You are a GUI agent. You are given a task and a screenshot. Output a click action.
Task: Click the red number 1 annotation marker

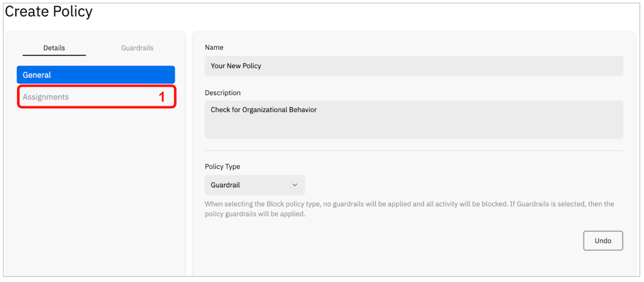pyautogui.click(x=162, y=97)
